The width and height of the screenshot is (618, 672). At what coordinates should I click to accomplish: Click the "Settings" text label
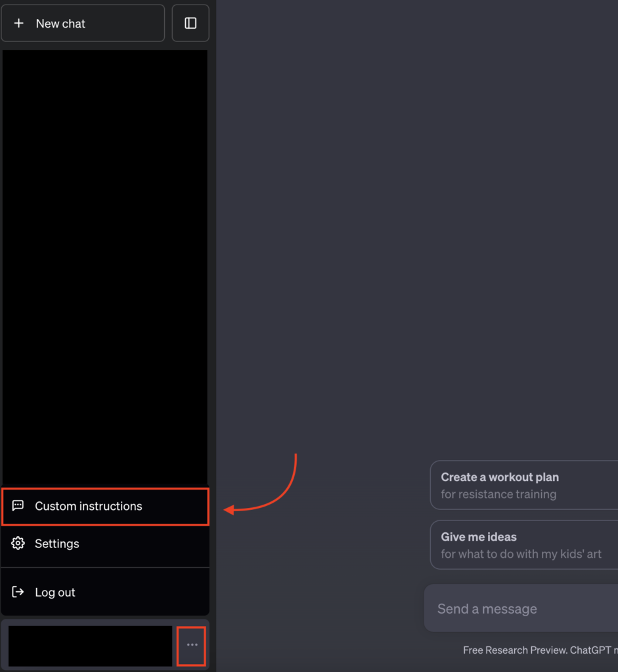click(57, 543)
